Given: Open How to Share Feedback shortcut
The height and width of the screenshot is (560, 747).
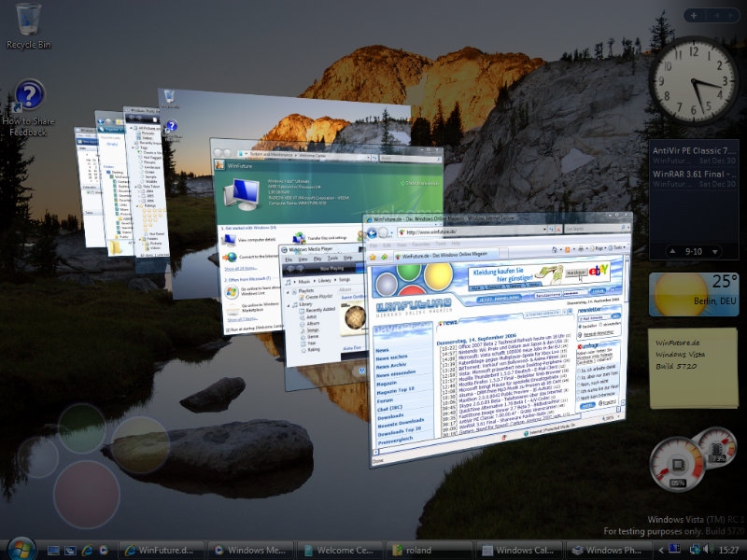Looking at the screenshot, I should [x=29, y=108].
